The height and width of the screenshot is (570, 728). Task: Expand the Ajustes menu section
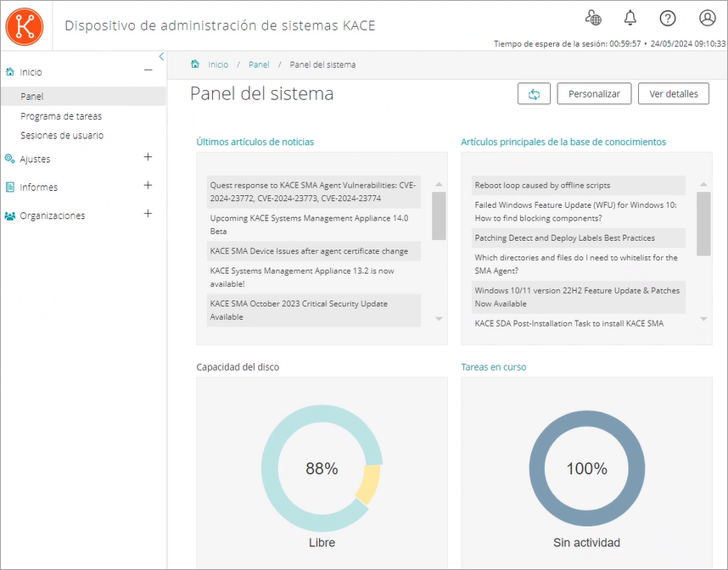click(x=148, y=158)
